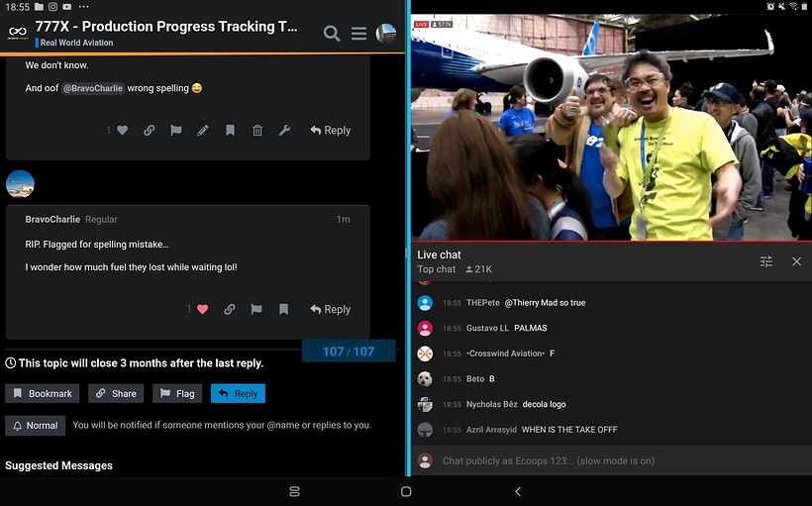Tap the YouTube notification icon in status bar
The width and height of the screenshot is (812, 506).
coord(66,7)
